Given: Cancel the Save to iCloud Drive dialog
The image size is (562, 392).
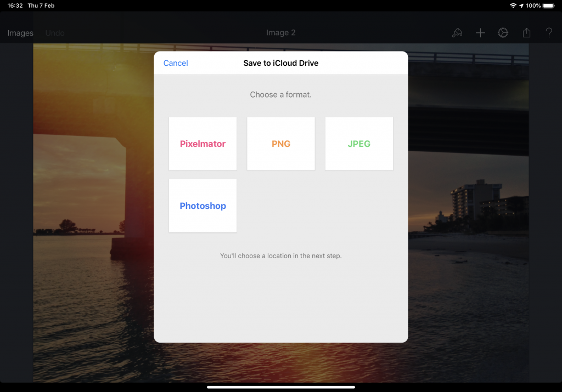Looking at the screenshot, I should coord(175,63).
